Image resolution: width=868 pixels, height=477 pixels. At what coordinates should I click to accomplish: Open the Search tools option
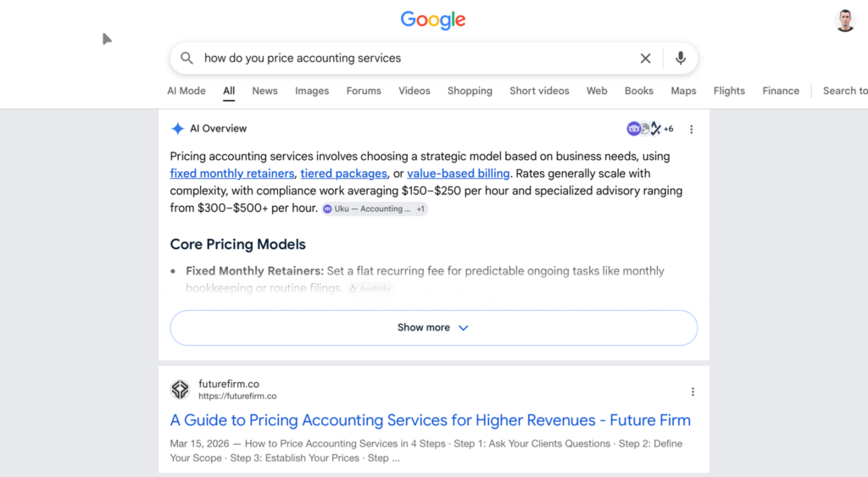[845, 91]
